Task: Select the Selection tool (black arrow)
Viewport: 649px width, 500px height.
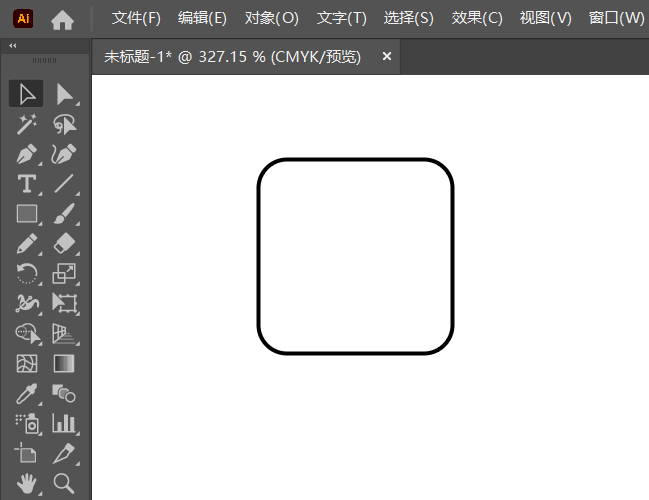Action: point(26,94)
